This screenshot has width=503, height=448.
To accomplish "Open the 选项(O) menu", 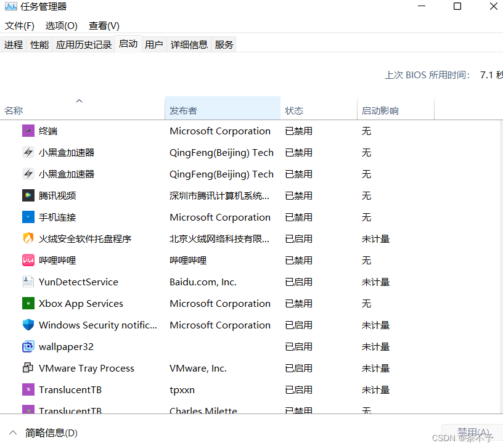I will point(61,26).
